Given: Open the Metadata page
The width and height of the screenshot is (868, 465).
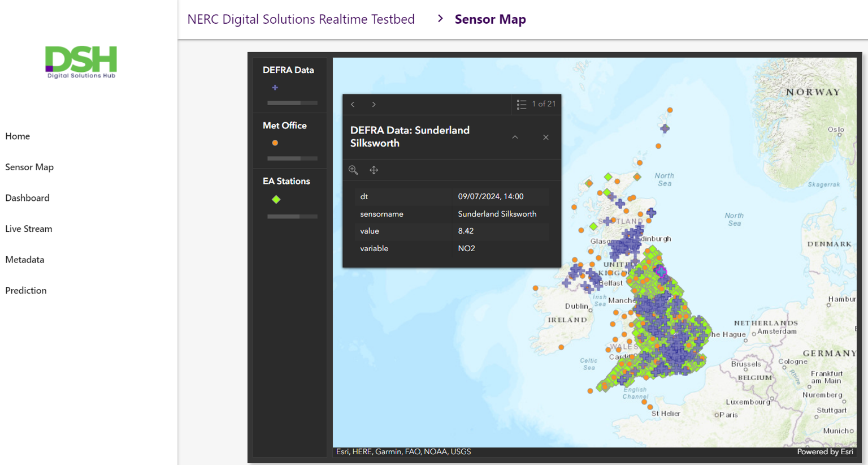Looking at the screenshot, I should point(25,259).
